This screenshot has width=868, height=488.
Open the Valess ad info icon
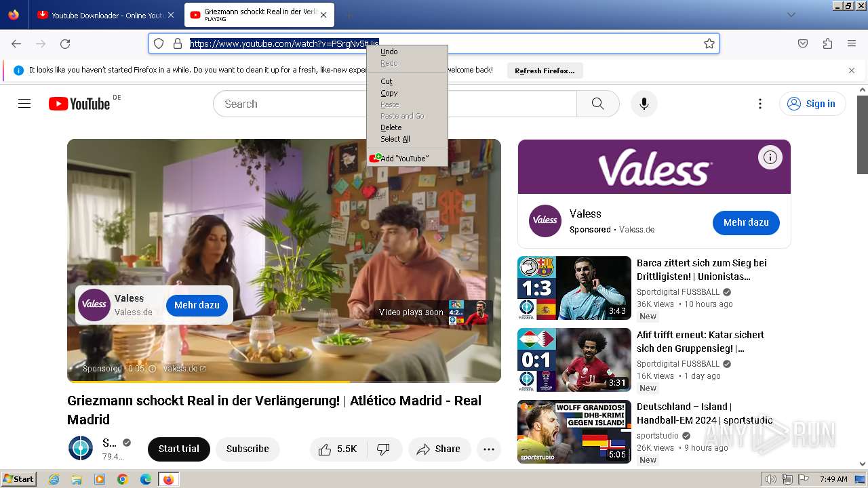[770, 157]
